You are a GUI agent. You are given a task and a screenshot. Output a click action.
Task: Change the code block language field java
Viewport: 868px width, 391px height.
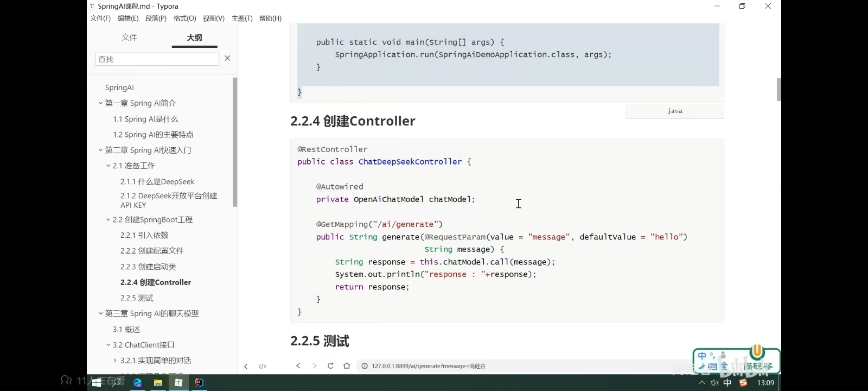675,111
